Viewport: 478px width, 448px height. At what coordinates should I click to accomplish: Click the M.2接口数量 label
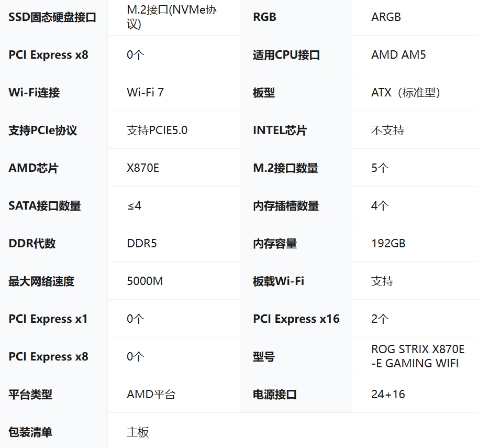pyautogui.click(x=286, y=168)
